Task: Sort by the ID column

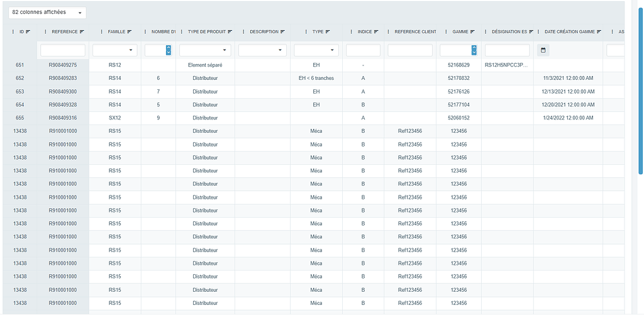Action: click(28, 31)
